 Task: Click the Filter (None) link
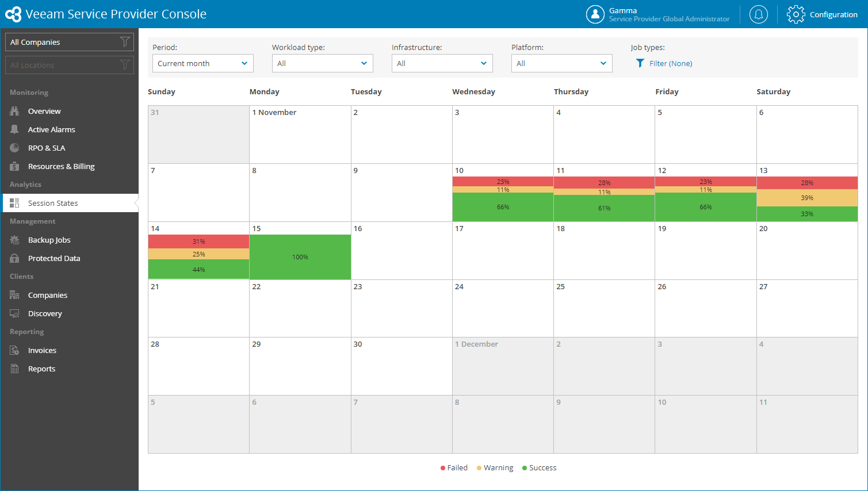point(671,63)
